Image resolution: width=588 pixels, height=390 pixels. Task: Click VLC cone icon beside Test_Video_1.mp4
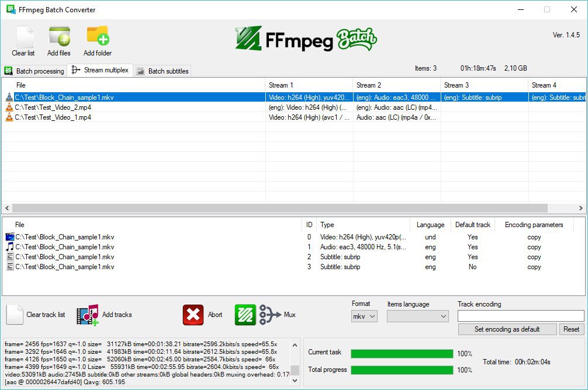tap(9, 117)
